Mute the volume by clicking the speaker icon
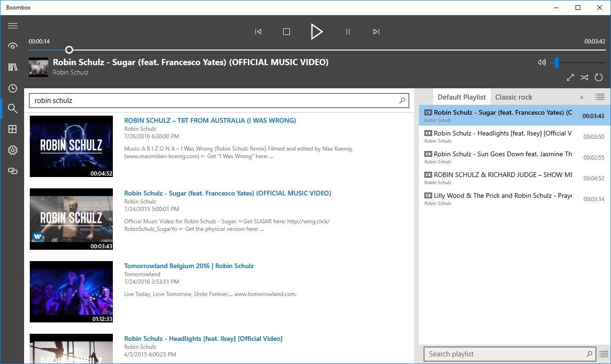This screenshot has width=611, height=364. (542, 62)
